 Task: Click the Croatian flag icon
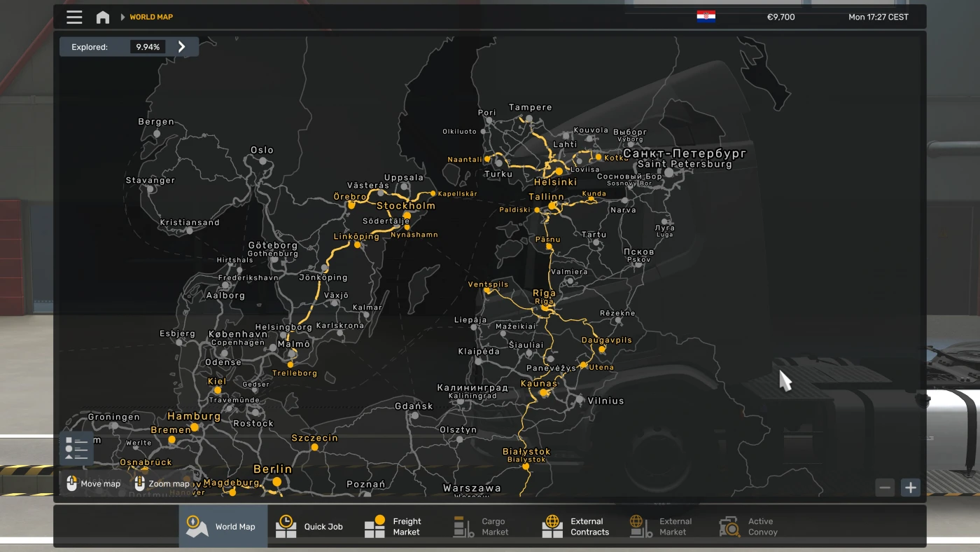pyautogui.click(x=706, y=17)
